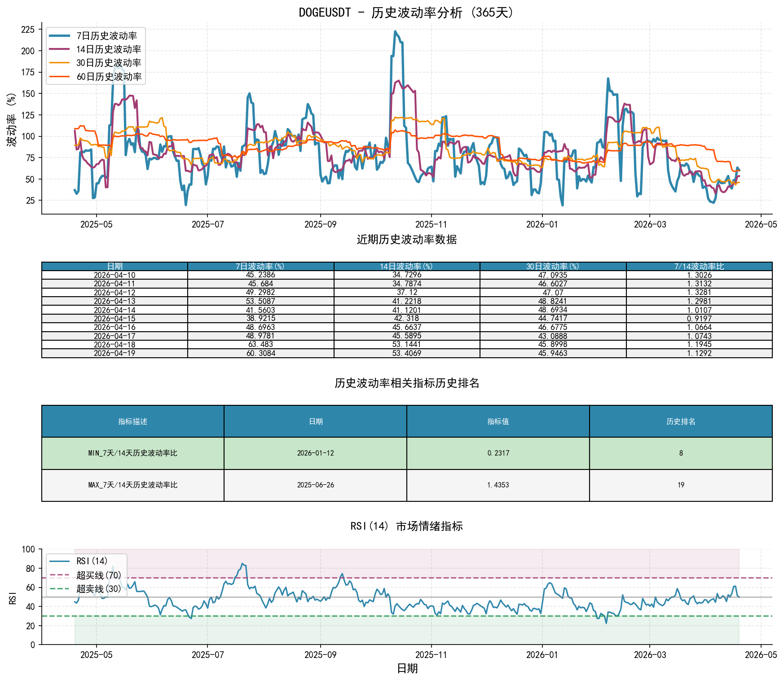784x680 pixels.
Task: Click the 历史排名 column header
Action: click(x=681, y=421)
